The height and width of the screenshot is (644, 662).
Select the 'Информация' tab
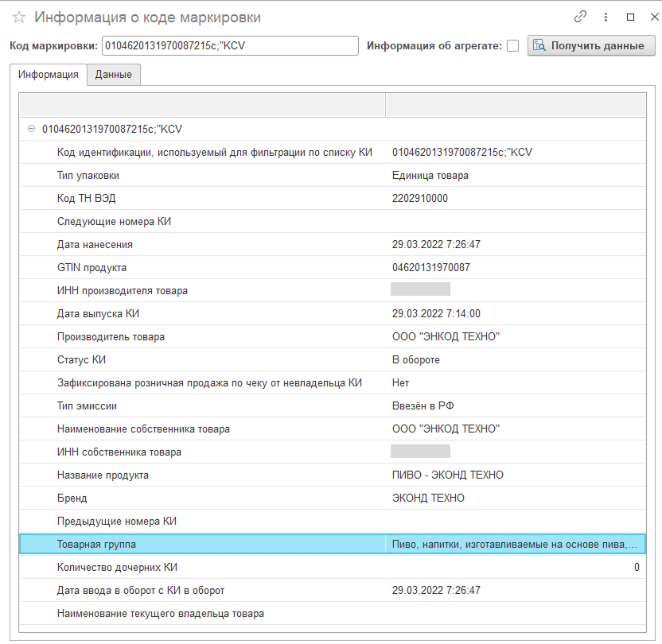click(x=48, y=75)
